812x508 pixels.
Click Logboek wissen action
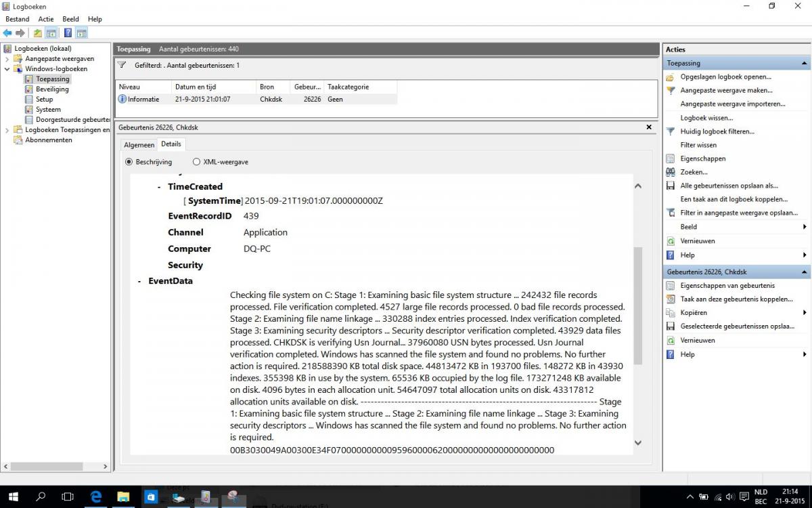[x=706, y=118]
